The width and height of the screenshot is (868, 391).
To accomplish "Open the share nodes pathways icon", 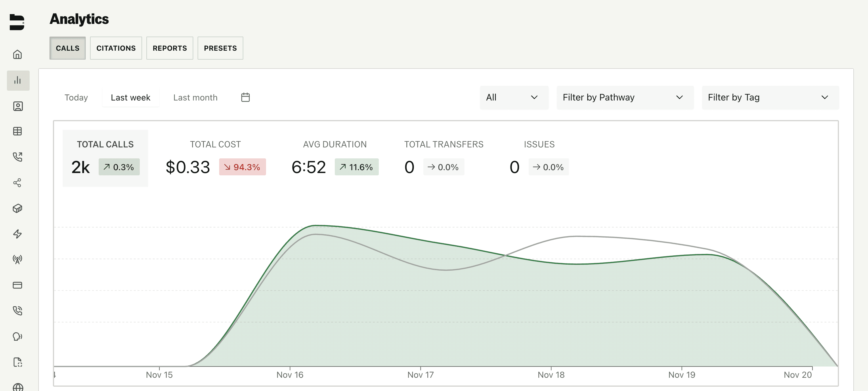I will coord(18,183).
